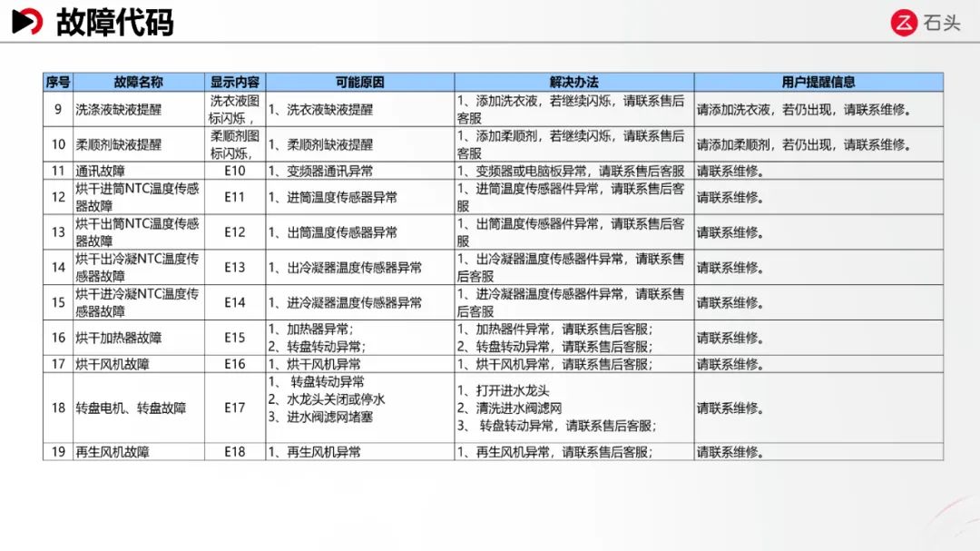The width and height of the screenshot is (980, 551).
Task: Click the display cell 洗衣液图标闪烁
Action: (x=235, y=110)
